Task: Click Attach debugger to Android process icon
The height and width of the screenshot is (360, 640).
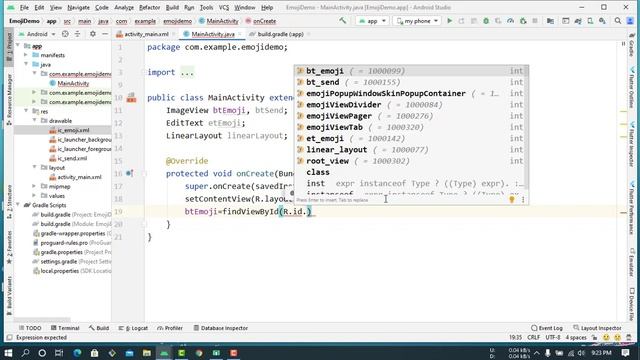Action: pos(523,21)
